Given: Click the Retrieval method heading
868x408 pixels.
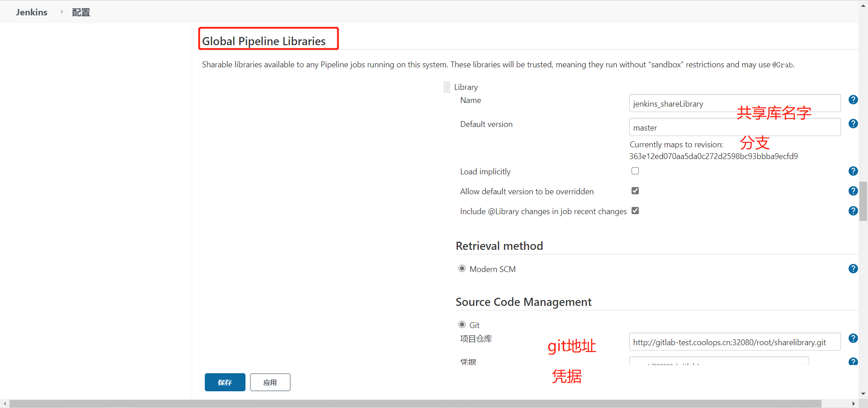Looking at the screenshot, I should coord(499,246).
